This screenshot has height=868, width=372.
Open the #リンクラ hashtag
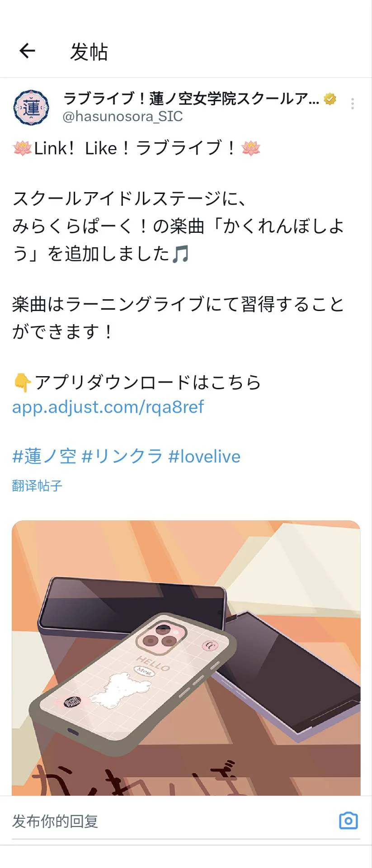(122, 457)
